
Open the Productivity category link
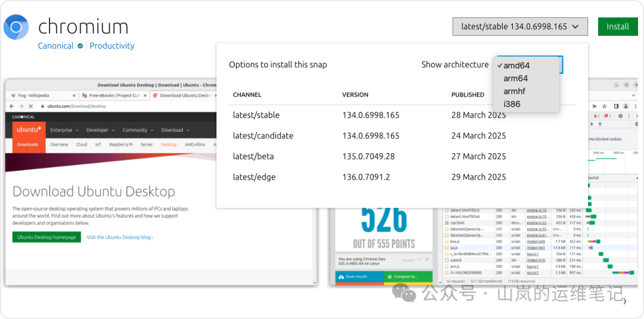[112, 46]
